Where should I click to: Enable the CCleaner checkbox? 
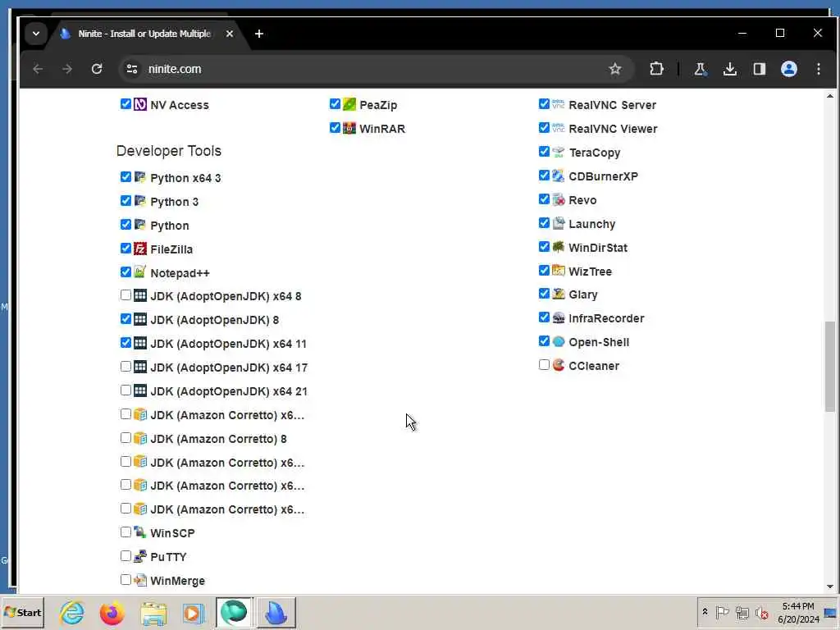coord(544,365)
